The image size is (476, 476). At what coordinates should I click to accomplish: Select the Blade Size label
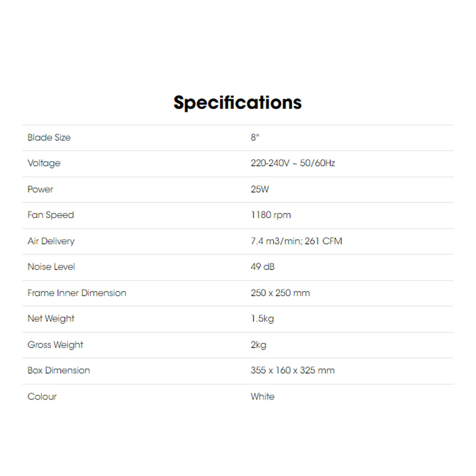coord(49,138)
